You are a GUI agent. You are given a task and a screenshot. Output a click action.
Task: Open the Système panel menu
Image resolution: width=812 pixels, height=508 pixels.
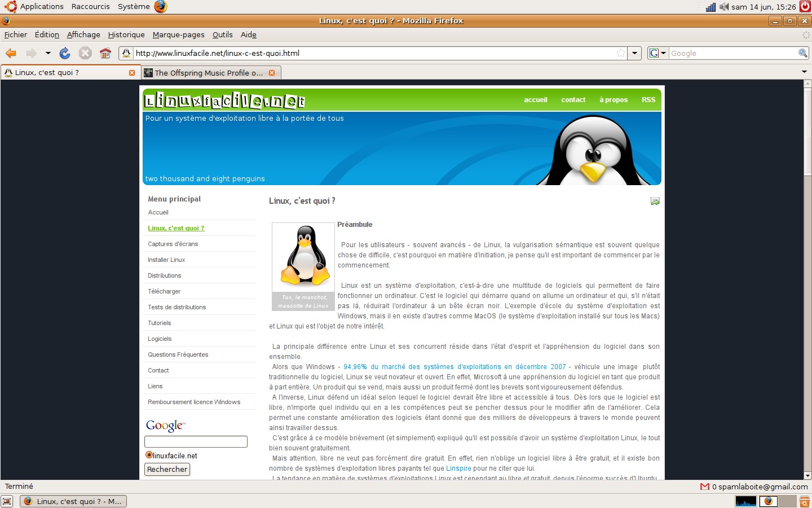pyautogui.click(x=134, y=7)
